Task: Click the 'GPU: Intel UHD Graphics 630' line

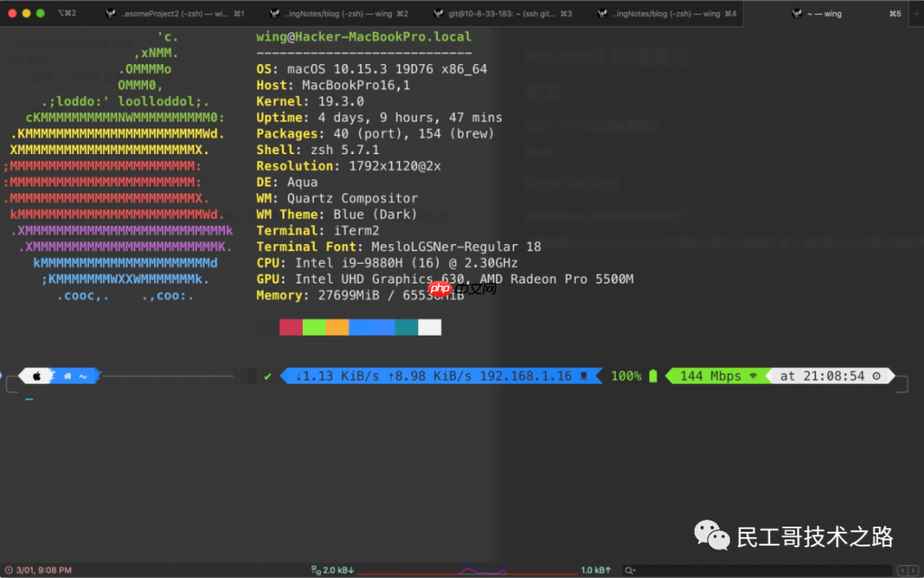Action: pyautogui.click(x=360, y=279)
